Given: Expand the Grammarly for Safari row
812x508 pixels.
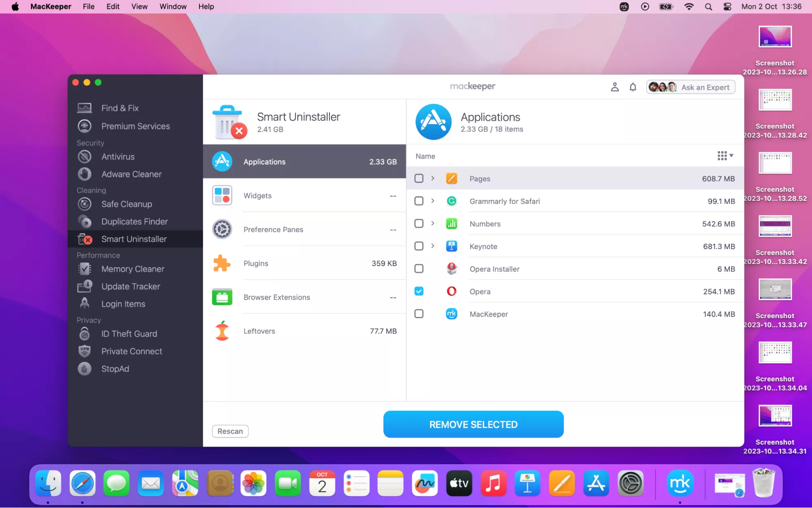Looking at the screenshot, I should pyautogui.click(x=433, y=201).
